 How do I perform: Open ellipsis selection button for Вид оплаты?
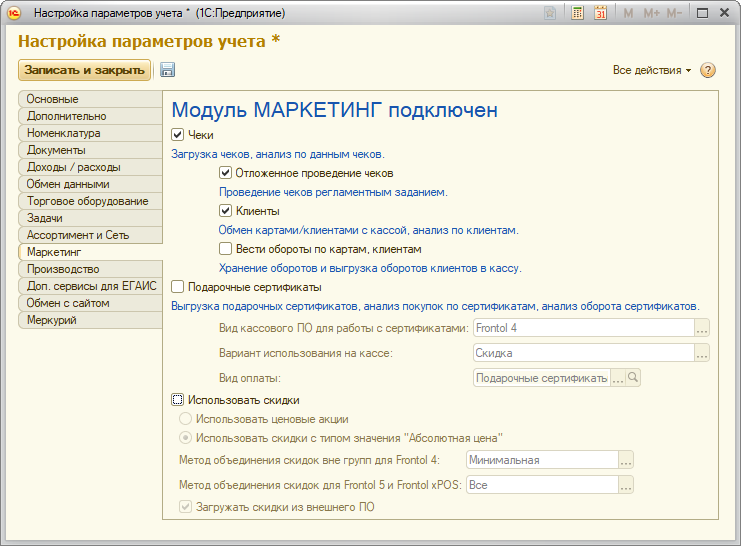click(x=618, y=378)
